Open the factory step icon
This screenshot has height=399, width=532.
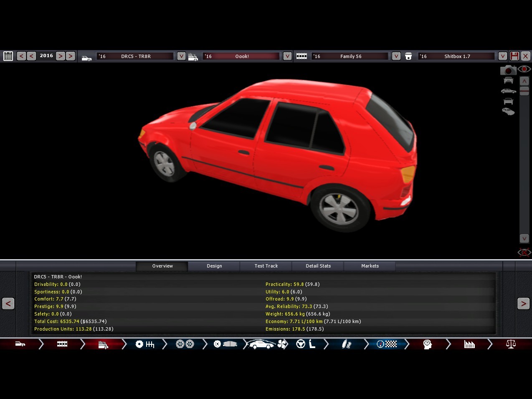pyautogui.click(x=469, y=344)
